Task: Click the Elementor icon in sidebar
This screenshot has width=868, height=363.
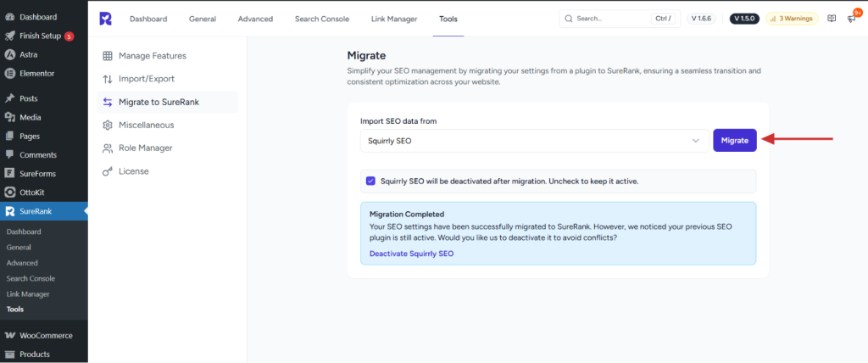Action: (x=9, y=73)
